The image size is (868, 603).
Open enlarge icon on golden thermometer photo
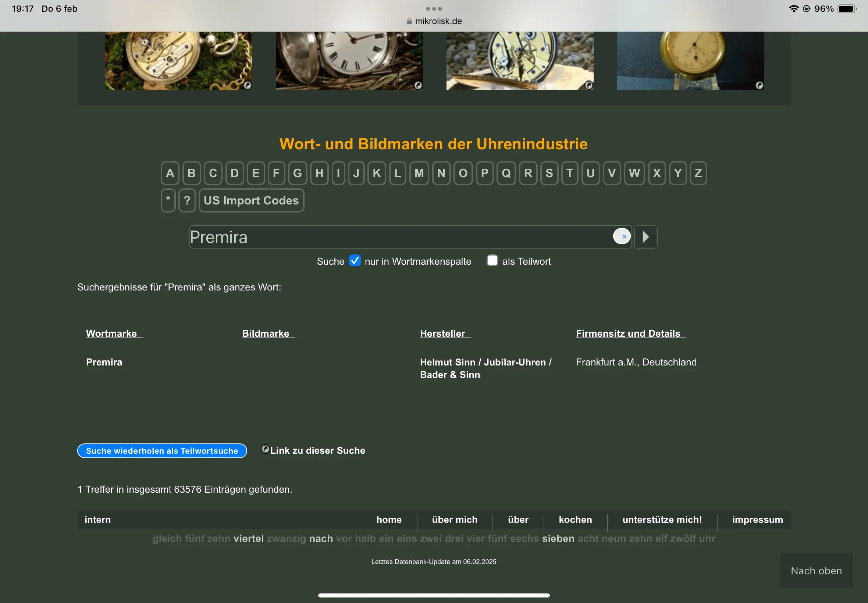click(759, 85)
